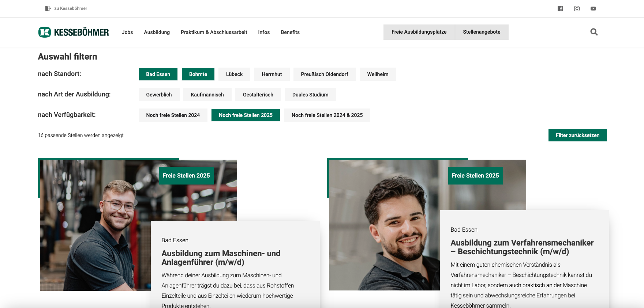The width and height of the screenshot is (644, 308).
Task: Toggle Noch freie Stellen 2025 filter
Action: pos(246,115)
